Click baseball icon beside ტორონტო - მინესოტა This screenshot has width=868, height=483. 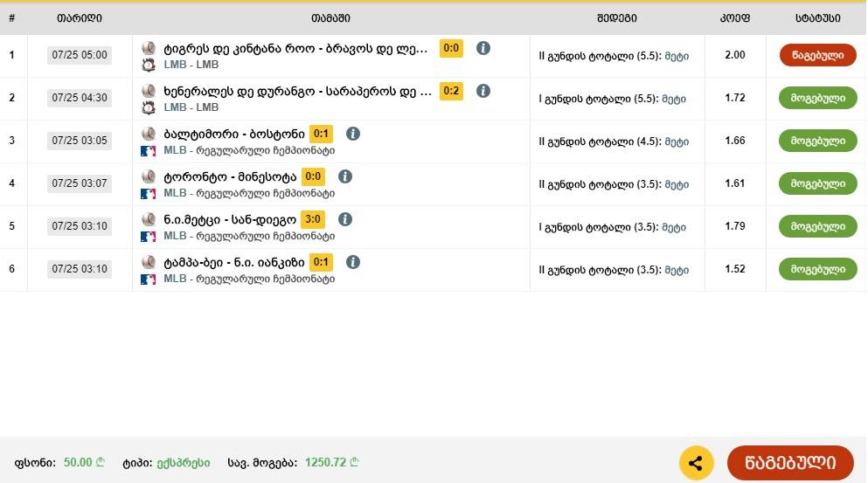[x=149, y=176]
